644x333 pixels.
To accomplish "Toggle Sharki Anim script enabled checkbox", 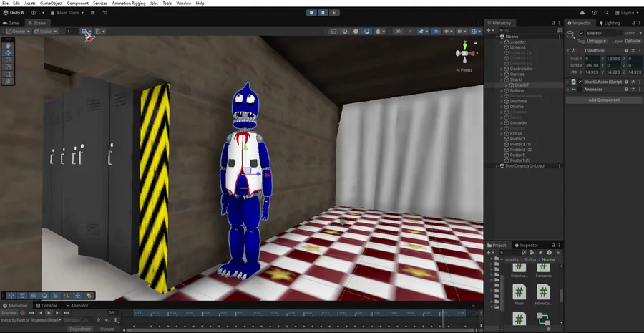I will pyautogui.click(x=580, y=82).
